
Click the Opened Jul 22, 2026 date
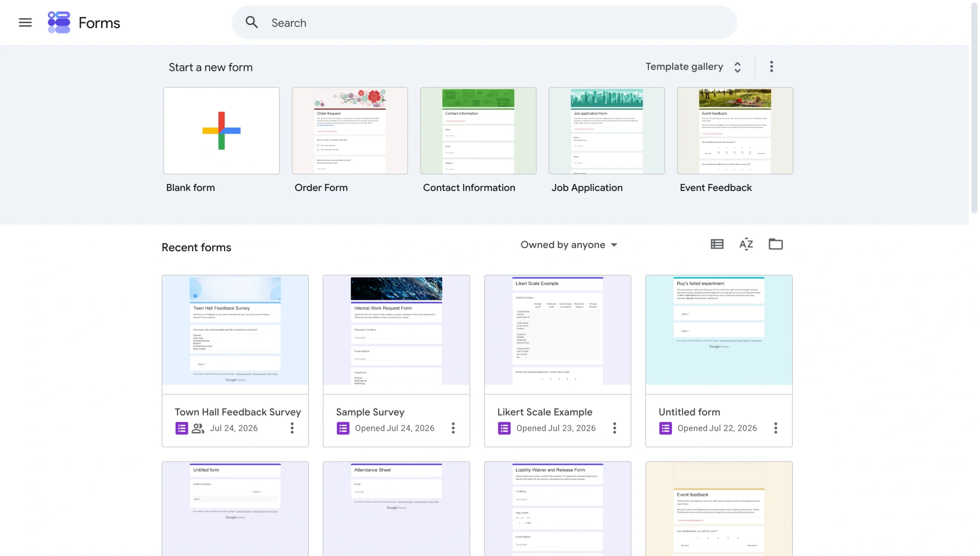[717, 428]
